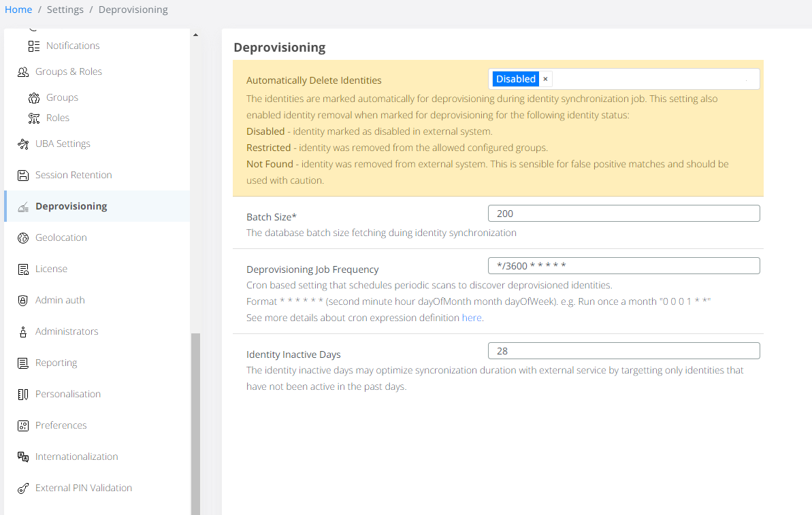The height and width of the screenshot is (515, 812).
Task: Click the Batch Size input field
Action: (x=623, y=214)
